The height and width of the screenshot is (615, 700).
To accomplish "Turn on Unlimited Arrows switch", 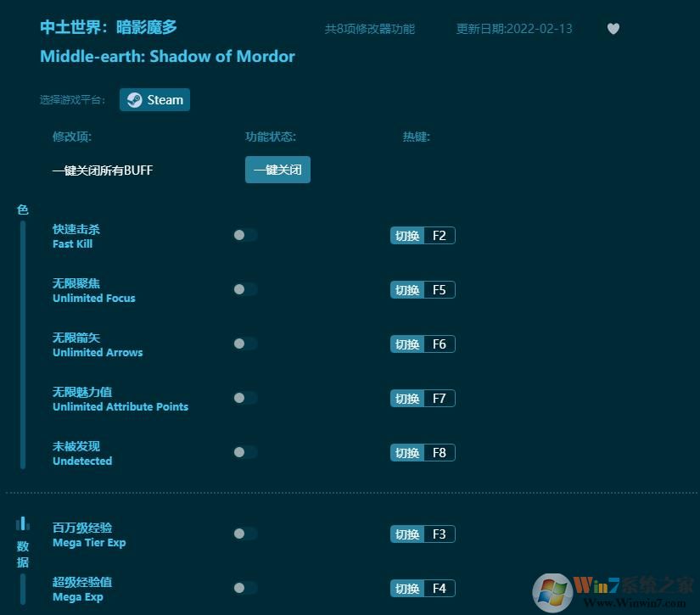I will (x=245, y=344).
